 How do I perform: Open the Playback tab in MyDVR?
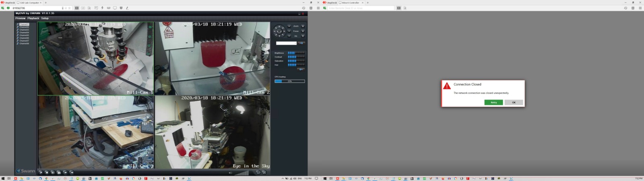pos(33,18)
